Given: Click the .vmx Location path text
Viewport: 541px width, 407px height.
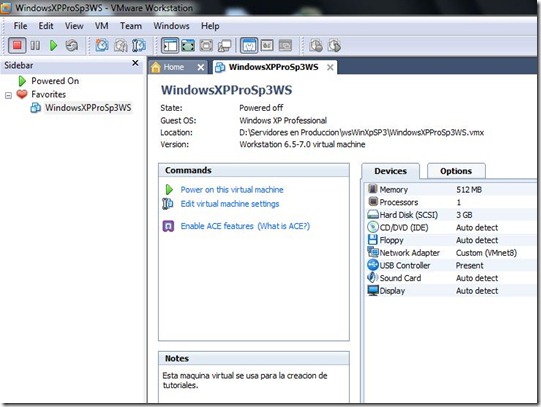Looking at the screenshot, I should [362, 132].
